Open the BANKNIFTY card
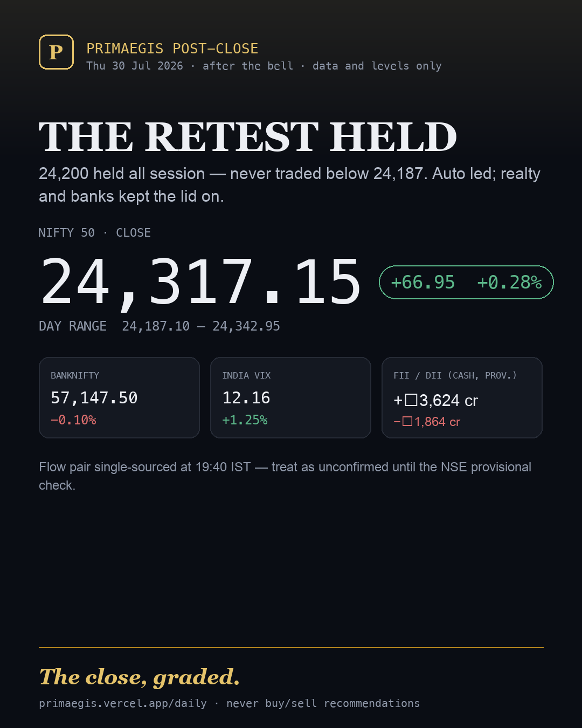The image size is (582, 728). point(119,397)
